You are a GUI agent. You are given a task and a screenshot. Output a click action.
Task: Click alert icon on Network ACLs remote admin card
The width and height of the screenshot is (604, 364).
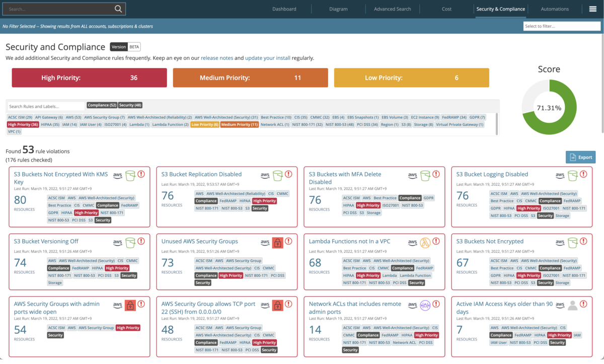[x=436, y=304]
